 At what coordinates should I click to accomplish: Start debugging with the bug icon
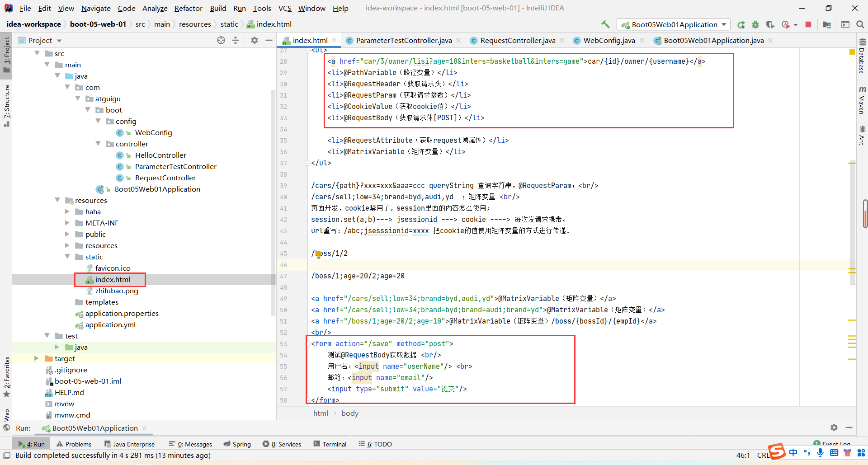click(755, 25)
